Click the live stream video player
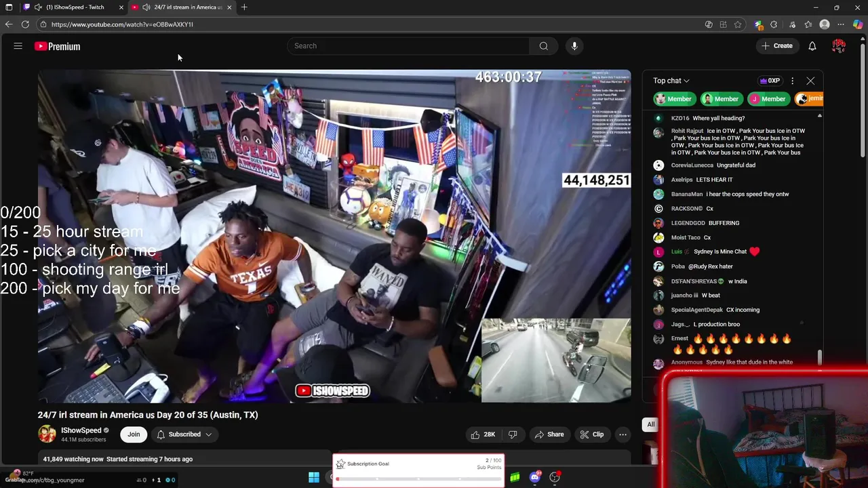The height and width of the screenshot is (488, 868). pos(334,236)
